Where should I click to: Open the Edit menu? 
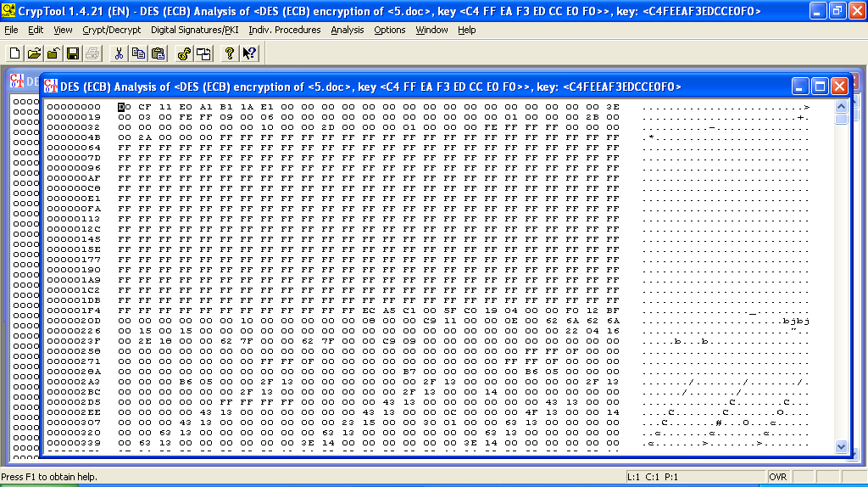coord(36,30)
